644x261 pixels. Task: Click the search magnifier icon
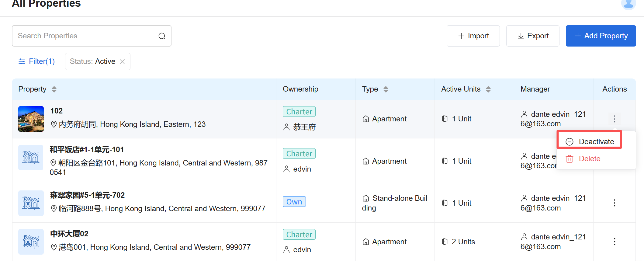tap(162, 36)
